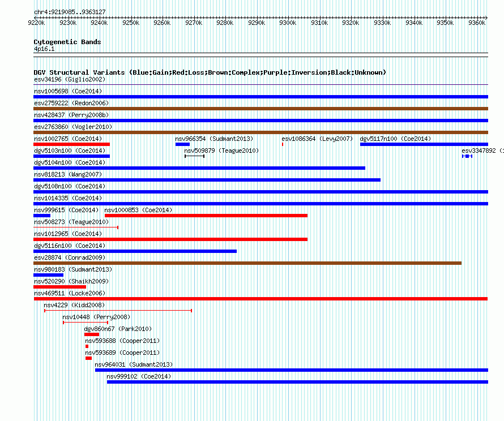Click the dgv860n67 (Park2010) red bar

coord(92,334)
